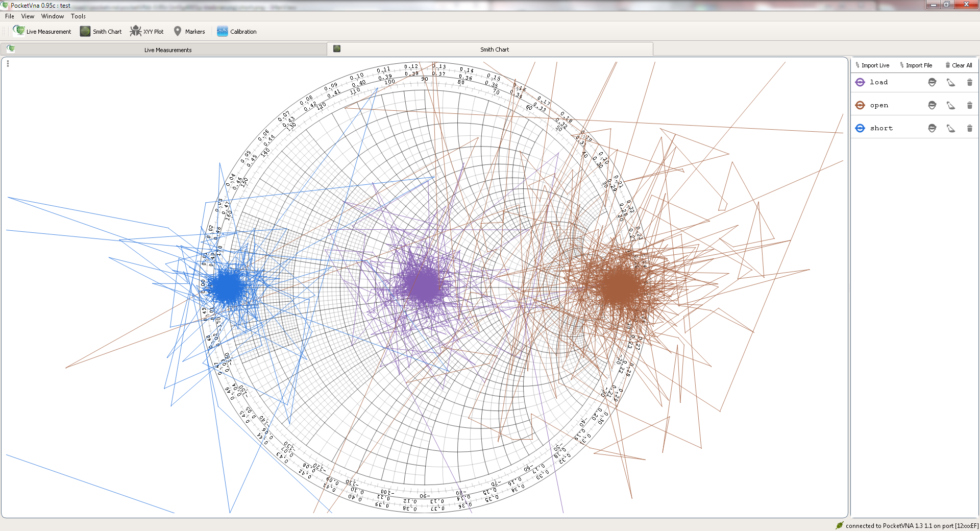This screenshot has width=980, height=531.
Task: Click the connected to PocketVNA status text
Action: [x=912, y=526]
